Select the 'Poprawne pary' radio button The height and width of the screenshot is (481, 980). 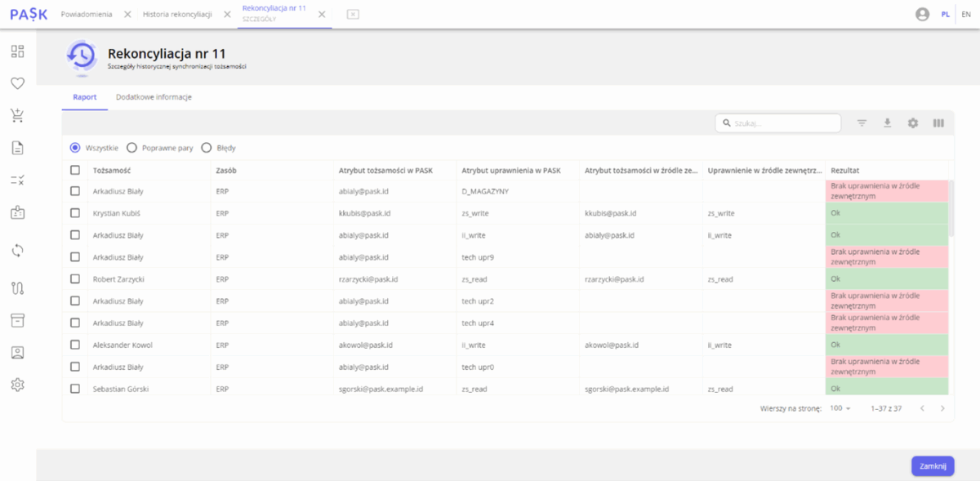[x=131, y=148]
